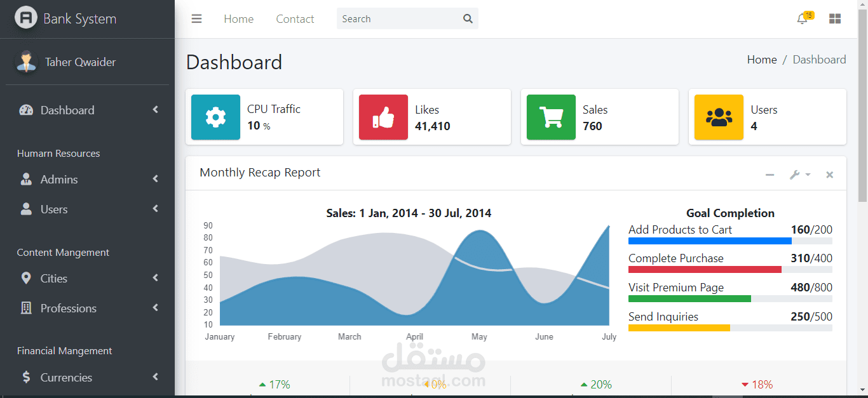The image size is (868, 398).
Task: Expand the Users submenu arrow
Action: 156,209
